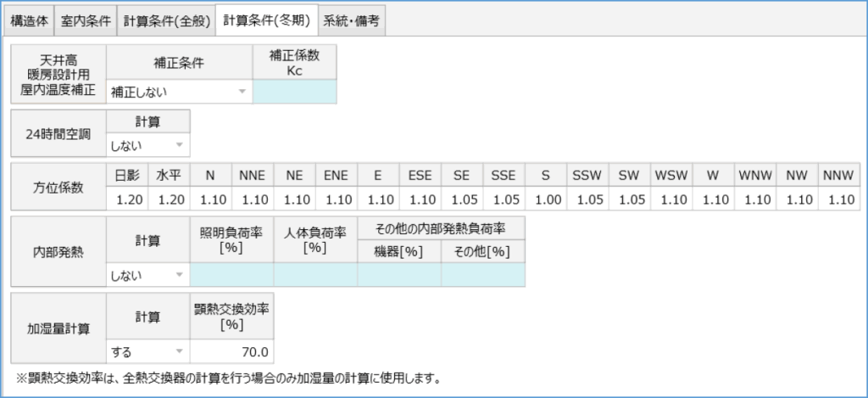Edit the 顕熱交換効率 value 70.0

coord(231,351)
